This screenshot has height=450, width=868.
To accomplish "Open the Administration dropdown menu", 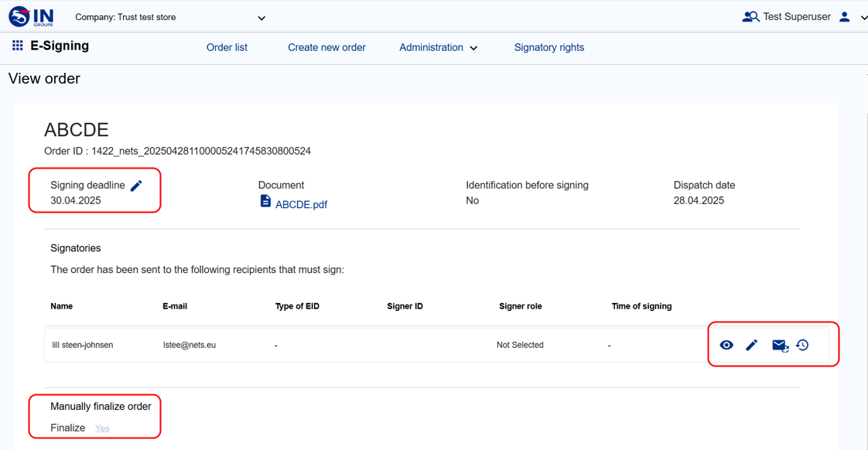I will click(x=438, y=48).
